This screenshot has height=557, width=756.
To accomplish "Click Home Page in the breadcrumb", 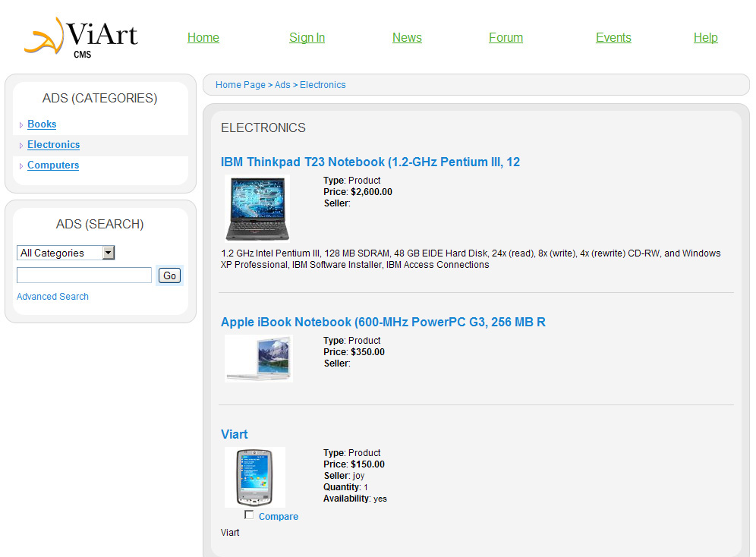I will point(241,85).
